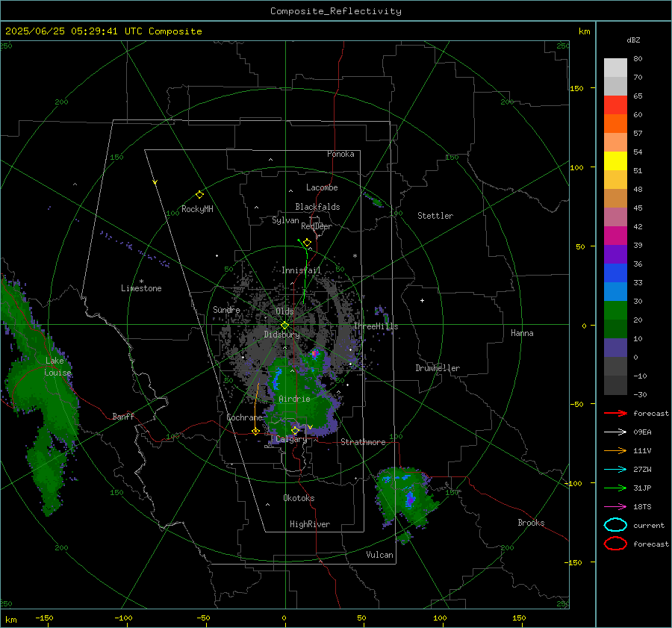The height and width of the screenshot is (628, 672).
Task: Click the cyan current ellipse symbol
Action: click(x=615, y=525)
